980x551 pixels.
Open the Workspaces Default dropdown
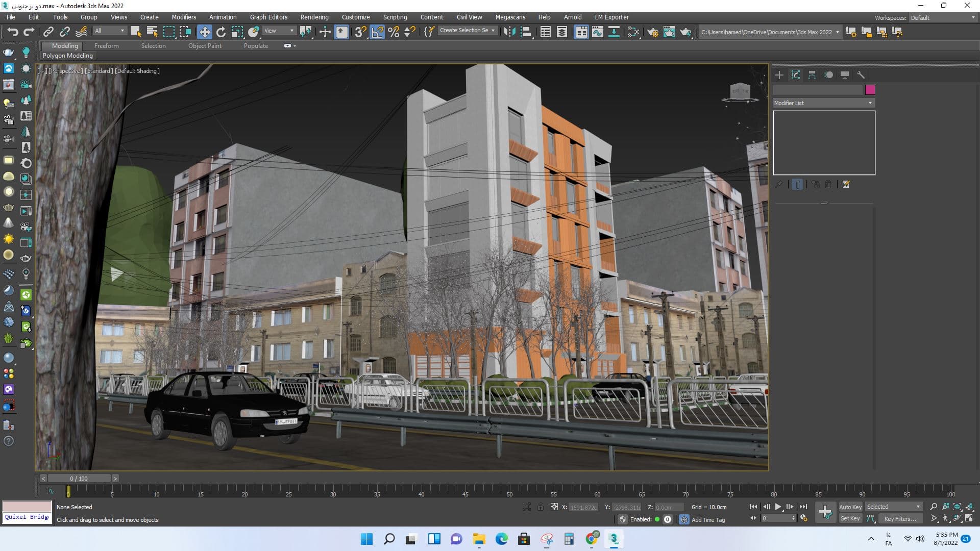[943, 18]
